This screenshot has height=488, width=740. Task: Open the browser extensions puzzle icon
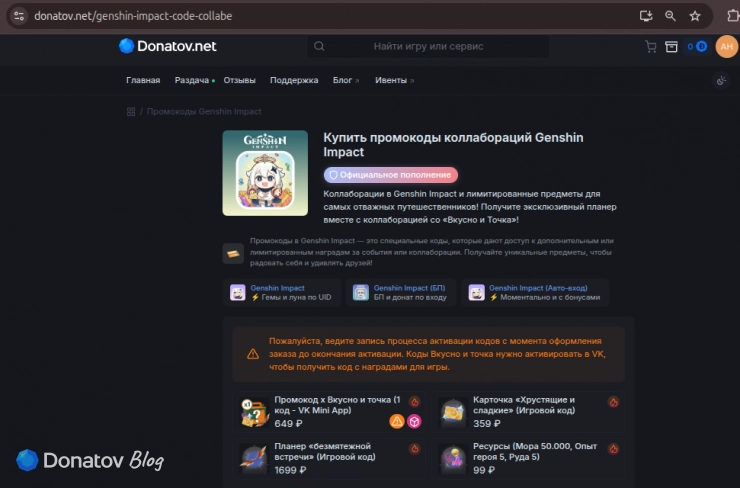coord(733,16)
